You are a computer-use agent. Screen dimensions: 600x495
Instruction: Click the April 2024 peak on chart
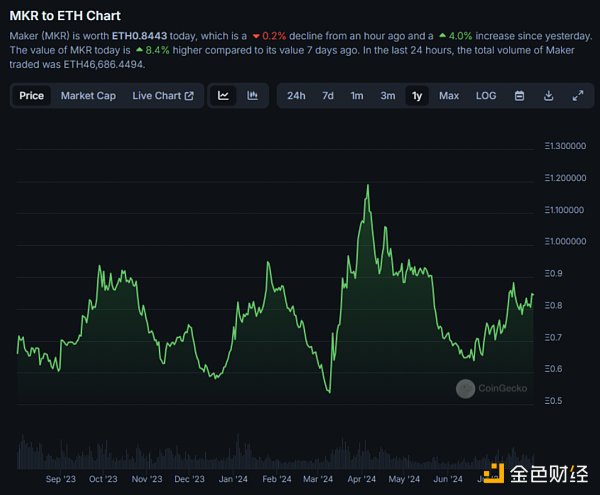369,186
